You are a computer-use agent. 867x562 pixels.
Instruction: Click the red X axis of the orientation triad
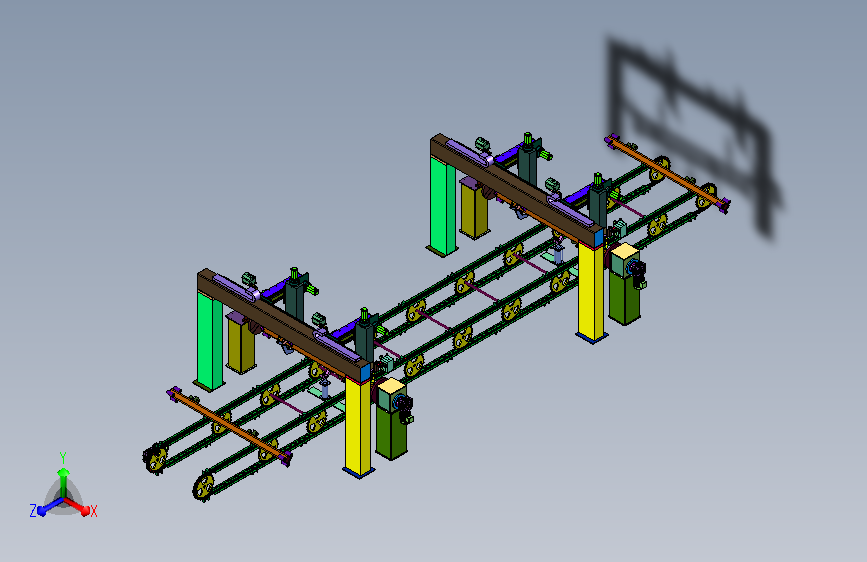pos(77,506)
